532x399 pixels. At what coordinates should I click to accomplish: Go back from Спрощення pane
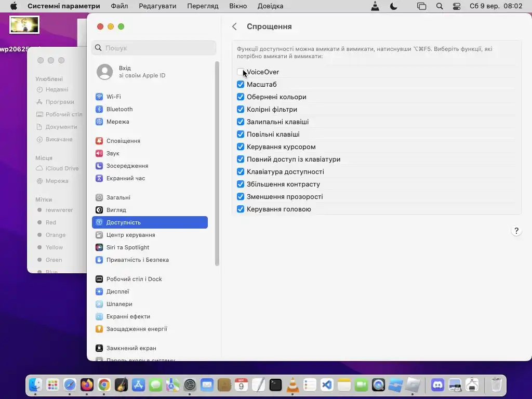click(234, 26)
